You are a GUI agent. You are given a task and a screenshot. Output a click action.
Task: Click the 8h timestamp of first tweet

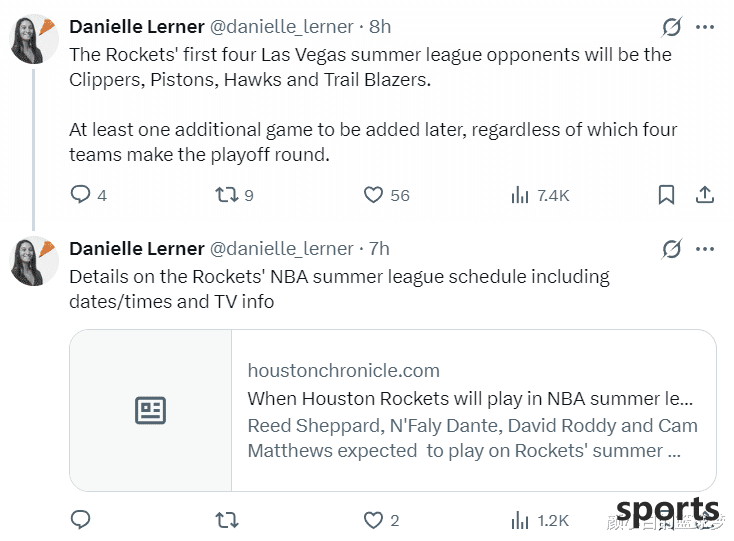click(380, 27)
